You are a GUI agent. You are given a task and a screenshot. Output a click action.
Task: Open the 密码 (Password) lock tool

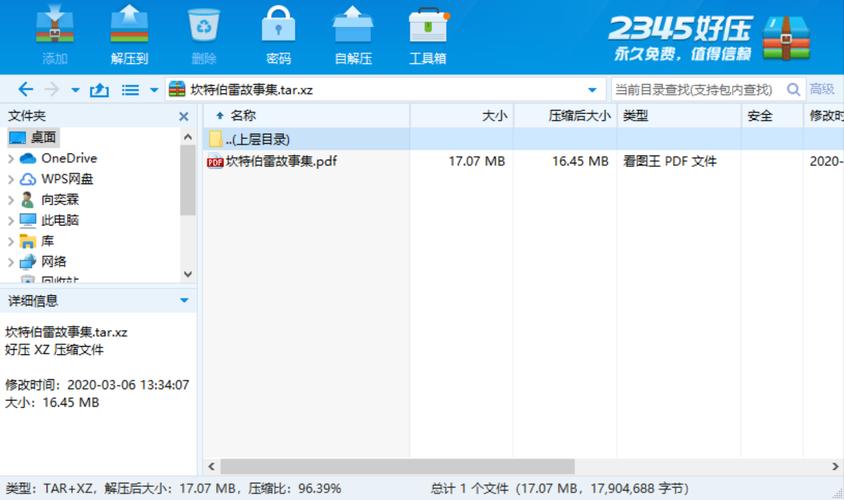click(278, 24)
